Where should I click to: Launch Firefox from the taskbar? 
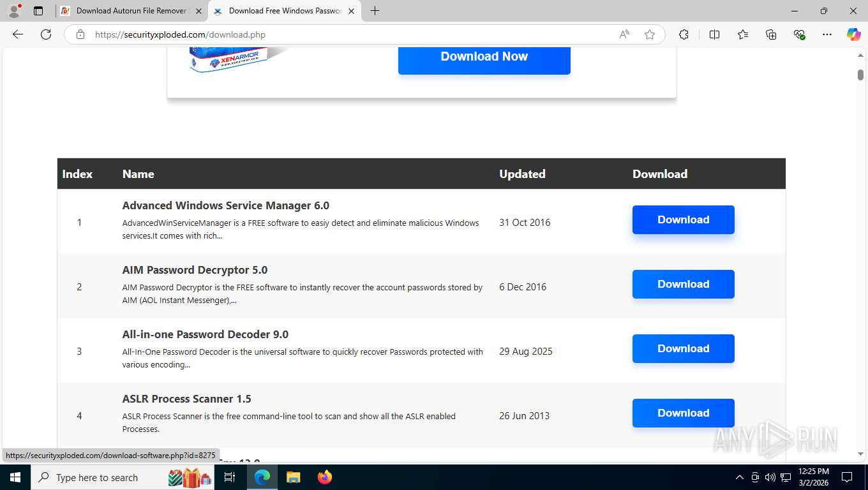(325, 477)
